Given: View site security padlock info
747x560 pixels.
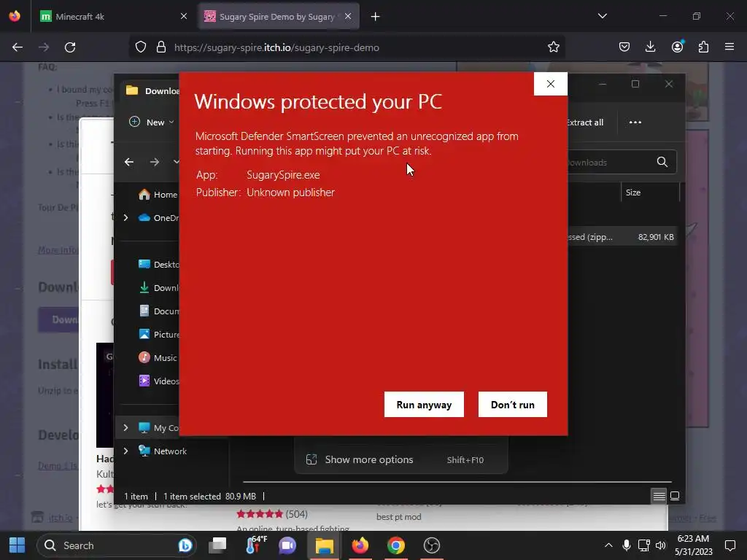Looking at the screenshot, I should pyautogui.click(x=161, y=47).
